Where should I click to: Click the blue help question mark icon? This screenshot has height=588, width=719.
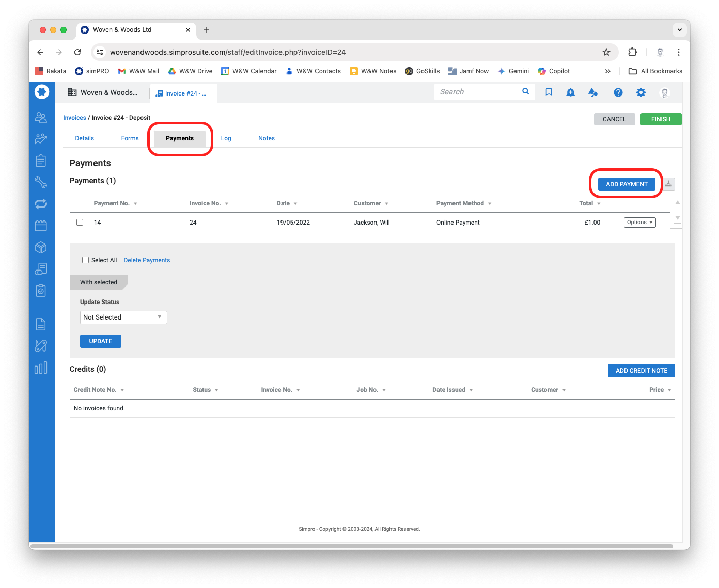point(618,92)
